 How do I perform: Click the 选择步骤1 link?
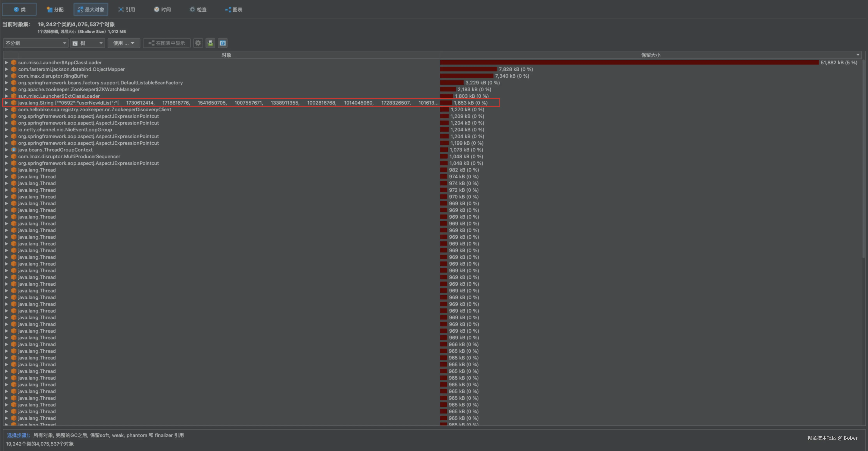(18, 435)
